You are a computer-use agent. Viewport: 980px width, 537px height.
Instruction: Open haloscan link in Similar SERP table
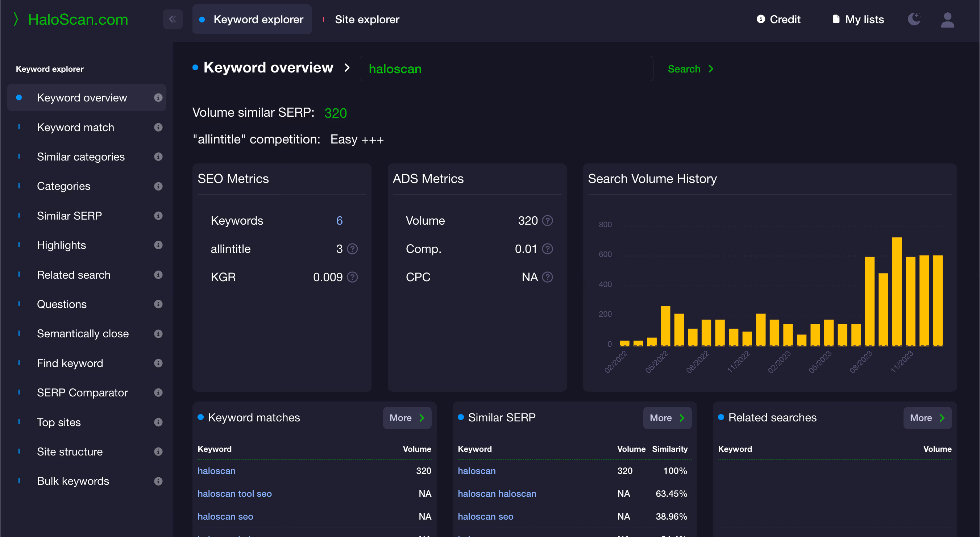(477, 471)
